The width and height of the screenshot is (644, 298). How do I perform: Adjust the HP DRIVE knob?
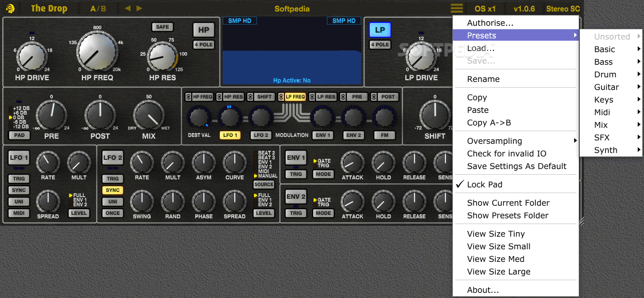click(x=31, y=57)
